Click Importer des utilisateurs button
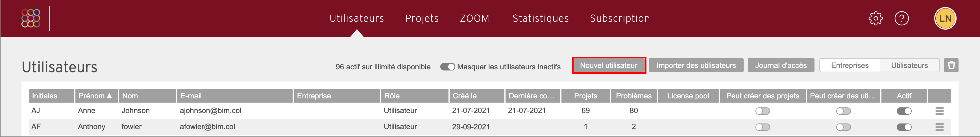The height and width of the screenshot is (137, 980). 696,65
